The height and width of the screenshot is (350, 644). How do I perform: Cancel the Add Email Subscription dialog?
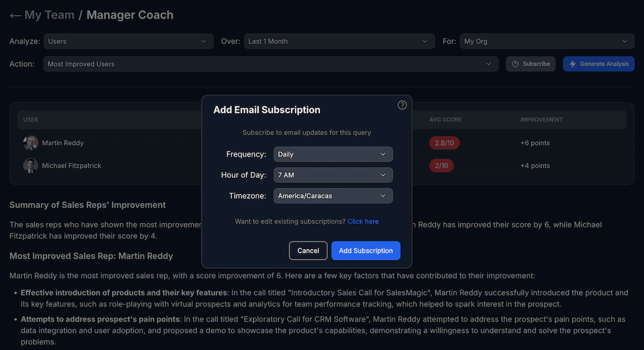tap(308, 250)
